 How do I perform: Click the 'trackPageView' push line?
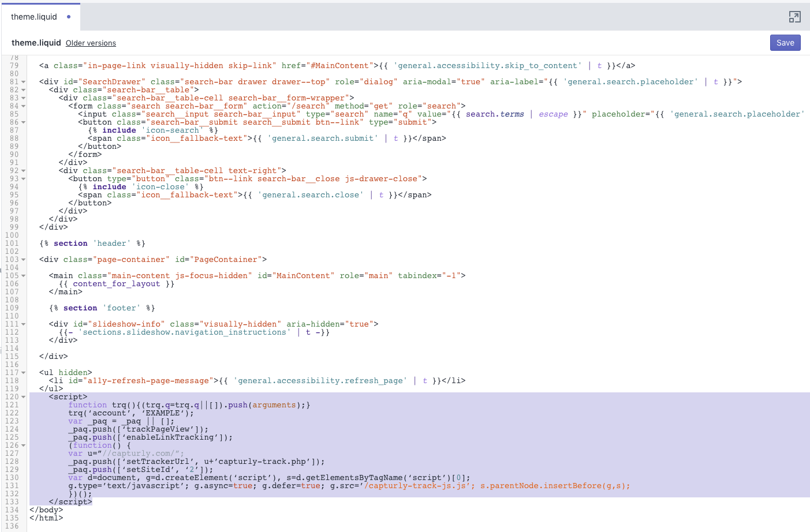[x=138, y=429]
